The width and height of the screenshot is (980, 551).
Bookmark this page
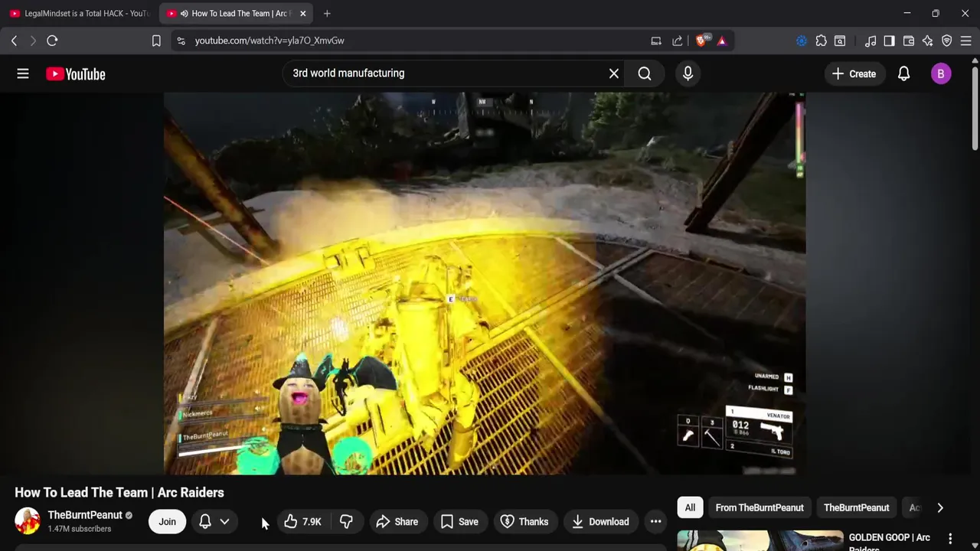coord(156,41)
